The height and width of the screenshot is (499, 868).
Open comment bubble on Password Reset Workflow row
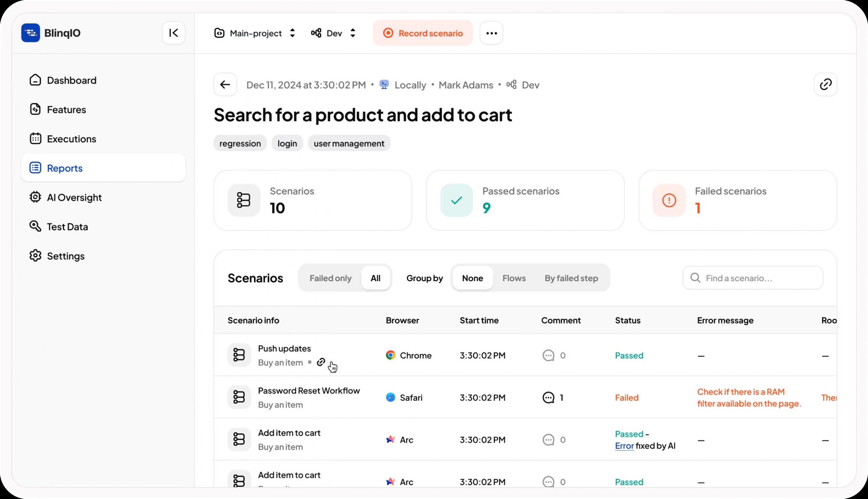[x=548, y=398]
